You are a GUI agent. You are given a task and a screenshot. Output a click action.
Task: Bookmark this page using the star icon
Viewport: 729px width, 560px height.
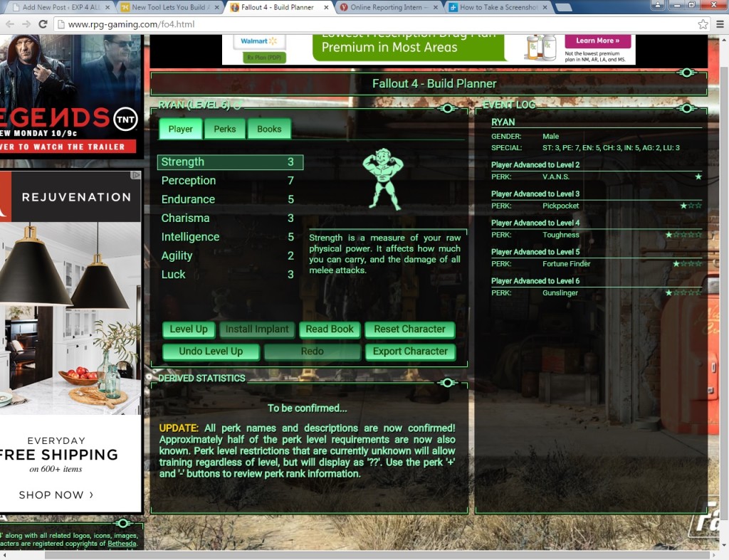703,24
